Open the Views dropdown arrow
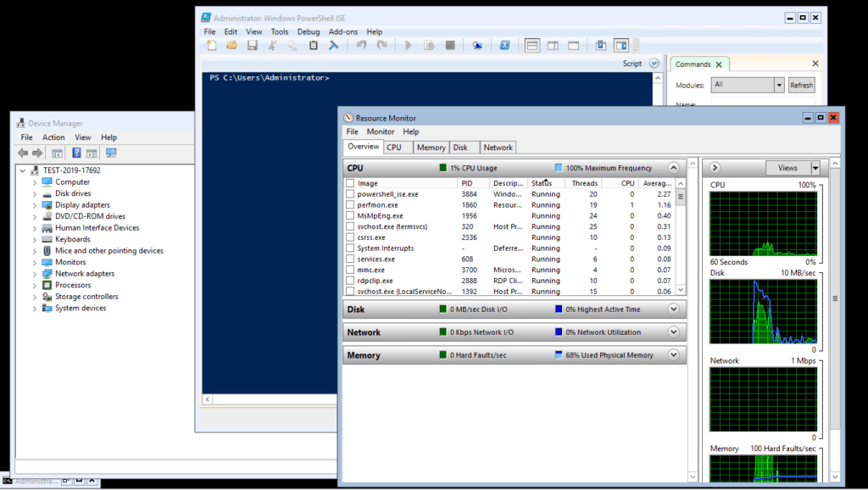The height and width of the screenshot is (490, 868). [x=815, y=168]
